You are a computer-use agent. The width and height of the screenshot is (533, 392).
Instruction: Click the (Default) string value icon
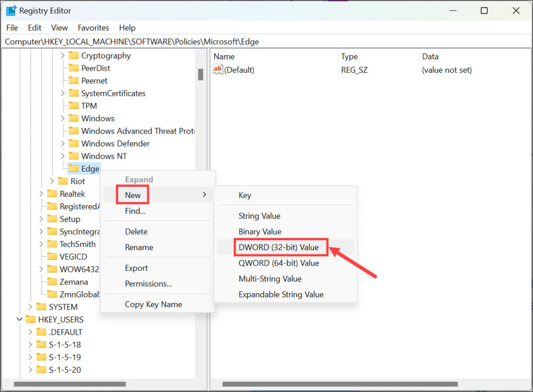click(x=218, y=69)
